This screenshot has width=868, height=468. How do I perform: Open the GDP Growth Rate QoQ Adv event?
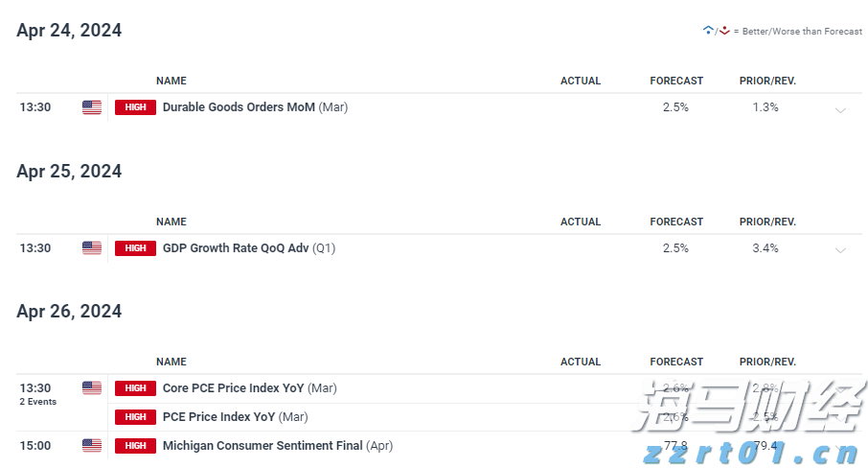point(236,248)
